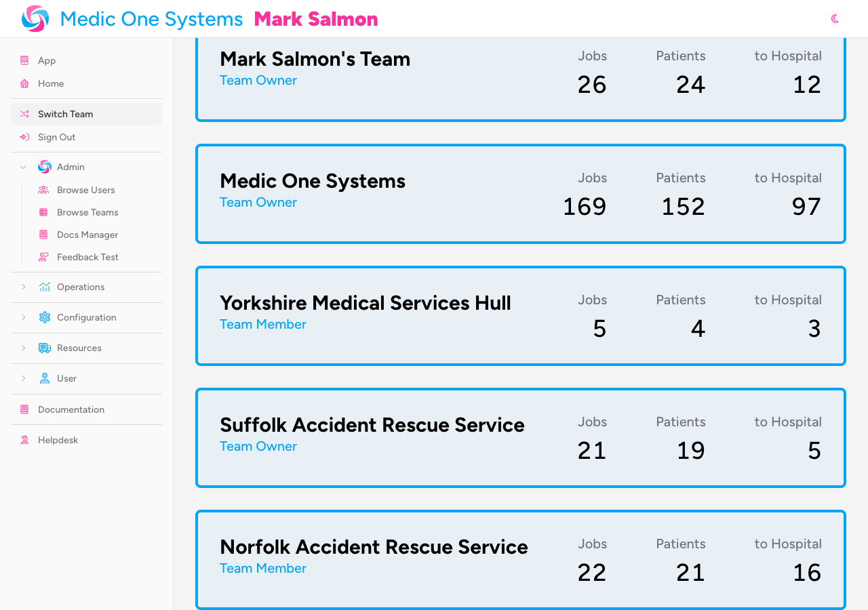Click the Feedback Test icon
The image size is (868, 610).
tap(43, 257)
